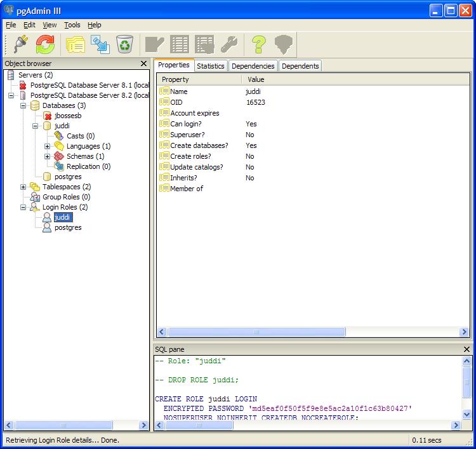Select the 'Create databases?' property row
The height and width of the screenshot is (449, 476).
coord(314,145)
